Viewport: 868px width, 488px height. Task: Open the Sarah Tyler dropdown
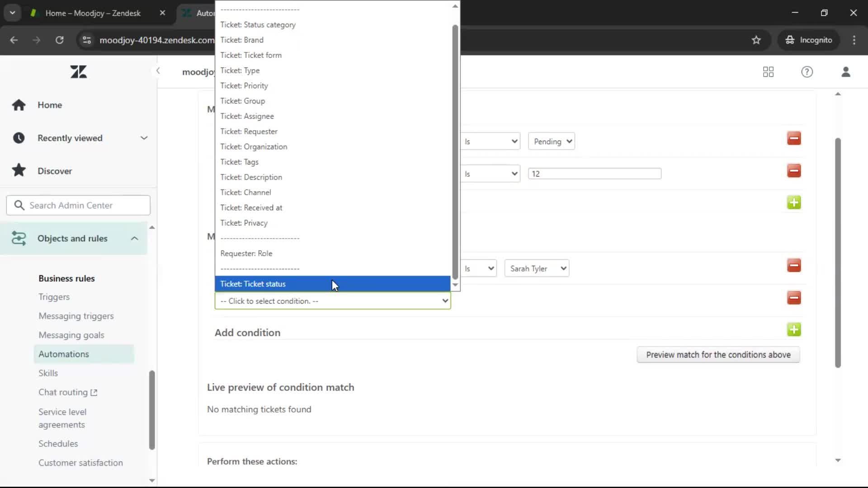(x=537, y=268)
